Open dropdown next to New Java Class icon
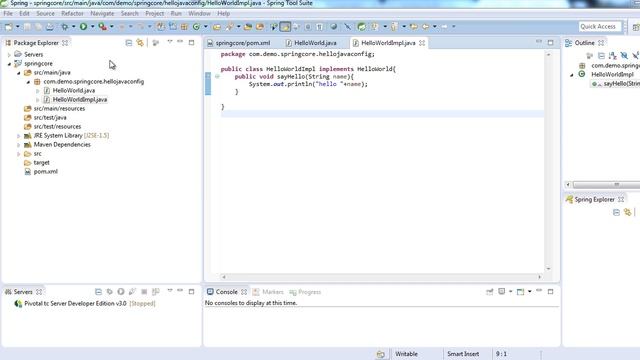The height and width of the screenshot is (360, 640). pyautogui.click(x=205, y=27)
